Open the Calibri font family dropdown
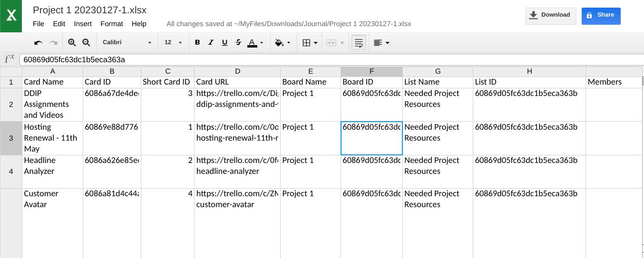This screenshot has height=258, width=644. [x=127, y=42]
